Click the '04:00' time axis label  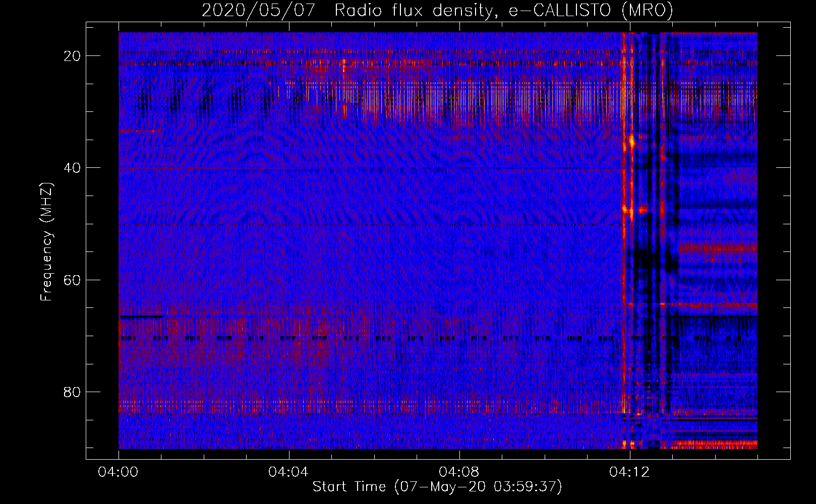click(119, 472)
